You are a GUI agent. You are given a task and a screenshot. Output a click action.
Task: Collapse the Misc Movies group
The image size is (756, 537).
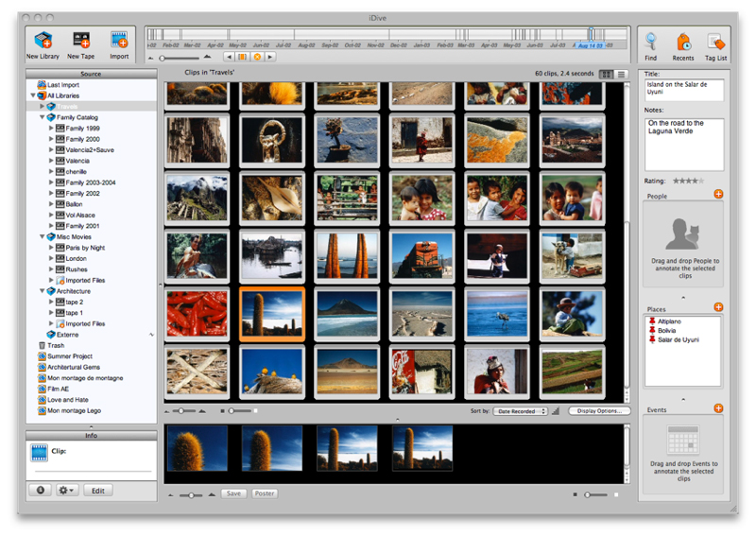(42, 237)
